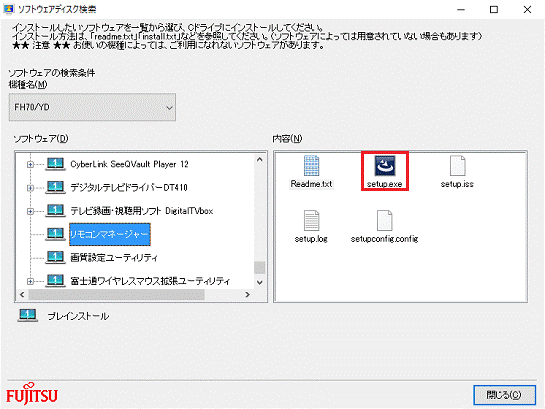
Task: Expand the 富士通ワイヤレスマウス拡張ユーティリティ node
Action: click(30, 281)
